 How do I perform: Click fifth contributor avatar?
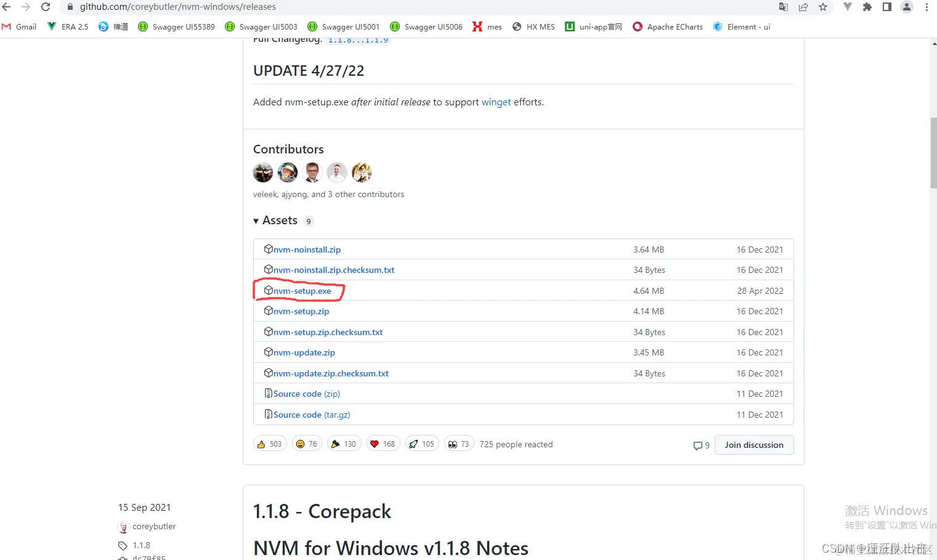[x=362, y=172]
